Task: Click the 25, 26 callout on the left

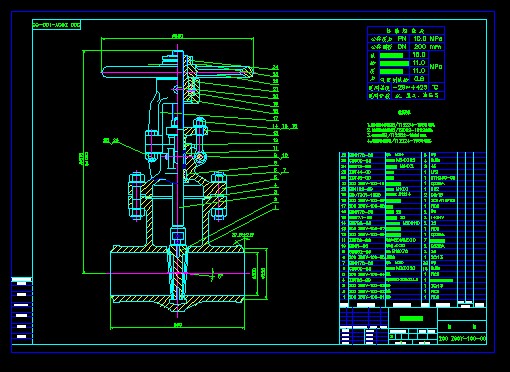Action: point(111,141)
